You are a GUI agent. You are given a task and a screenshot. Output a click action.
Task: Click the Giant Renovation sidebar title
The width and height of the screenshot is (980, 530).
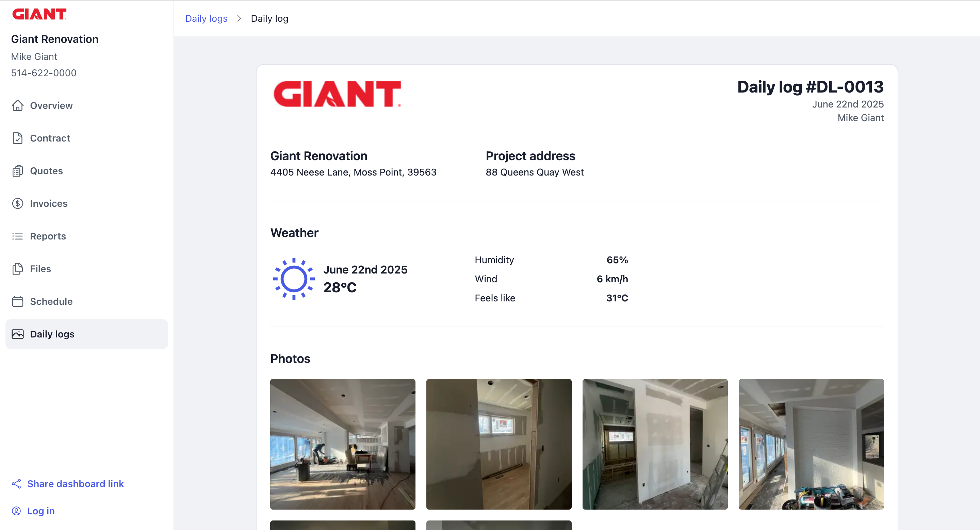pos(55,39)
